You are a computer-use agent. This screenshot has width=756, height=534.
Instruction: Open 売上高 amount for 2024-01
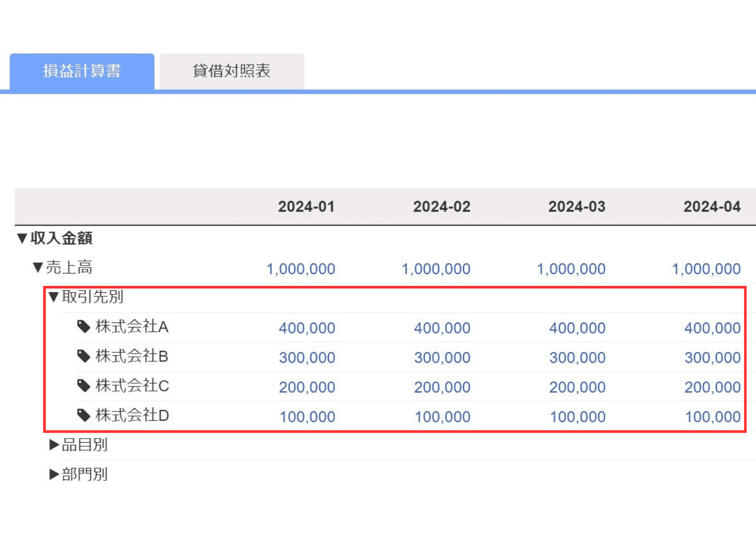[301, 269]
